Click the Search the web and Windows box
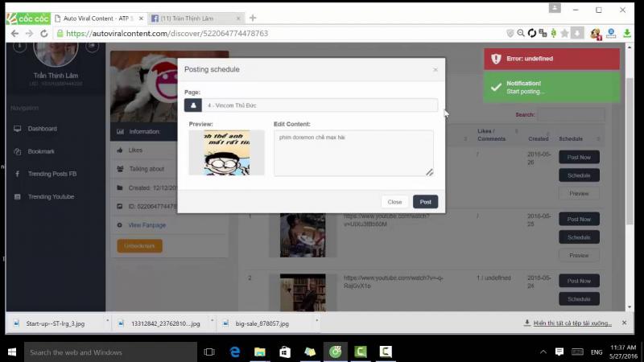The height and width of the screenshot is (362, 644). (x=110, y=352)
